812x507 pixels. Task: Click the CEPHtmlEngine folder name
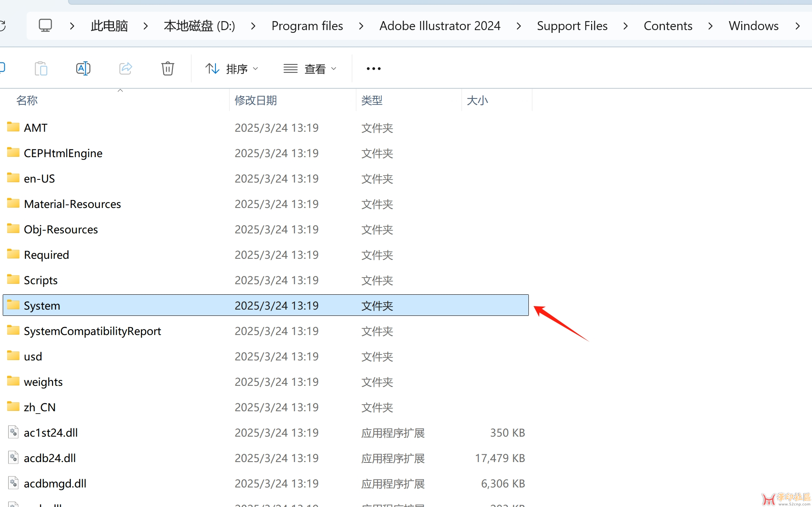pyautogui.click(x=63, y=153)
